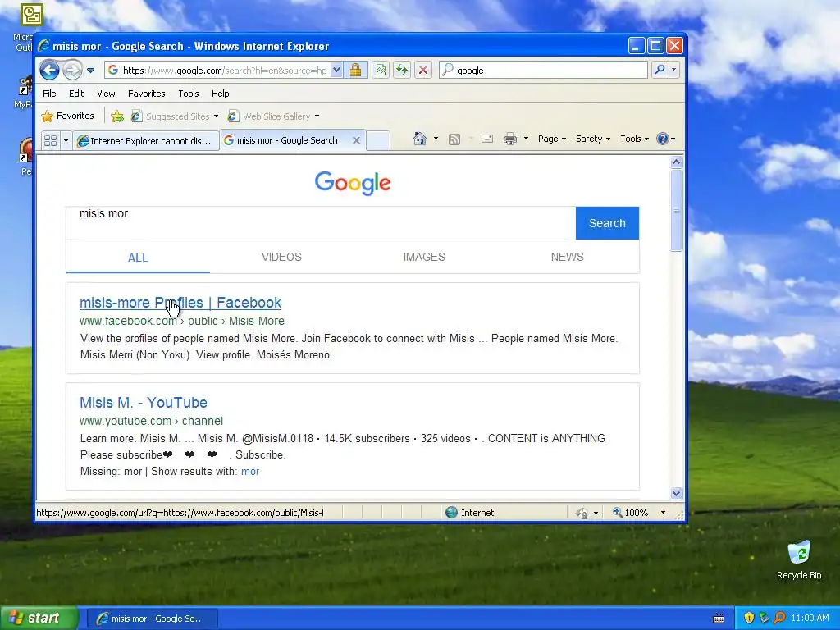Click the IE Forward arrow button
This screenshot has height=630, width=840.
point(72,71)
